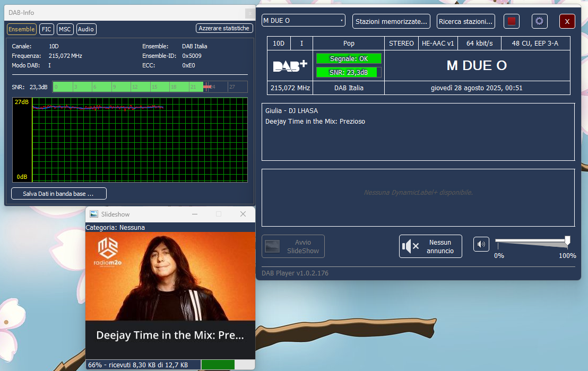This screenshot has width=588, height=371.
Task: Click the channel cell 10D in player
Action: [279, 43]
